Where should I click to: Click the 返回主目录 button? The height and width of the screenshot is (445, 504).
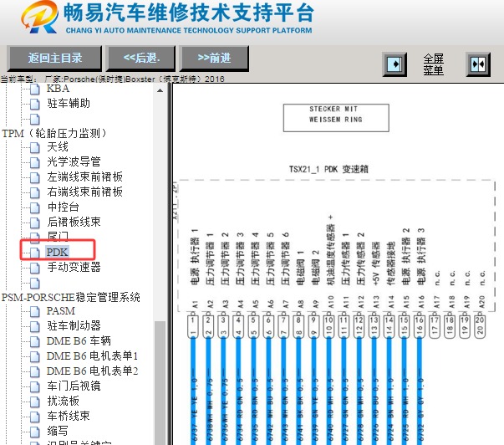point(54,59)
